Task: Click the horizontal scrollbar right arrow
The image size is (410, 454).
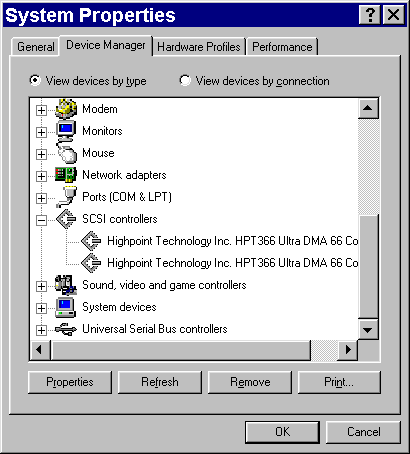Action: 348,350
